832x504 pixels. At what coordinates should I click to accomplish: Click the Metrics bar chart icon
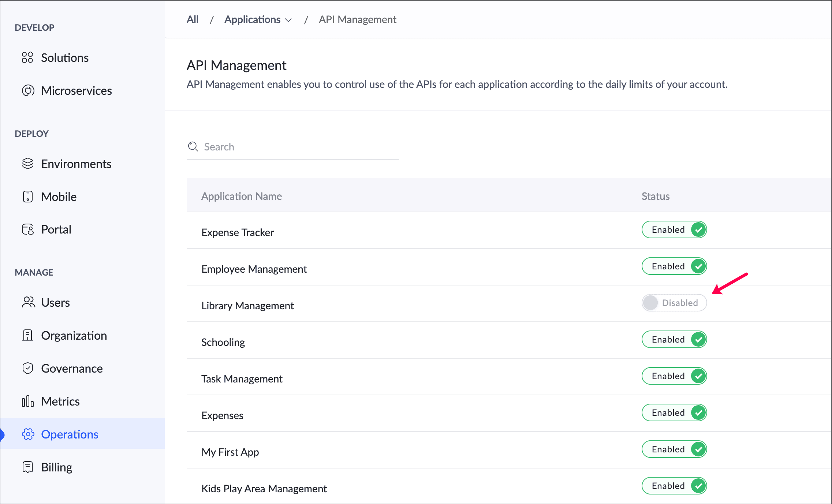pos(28,401)
